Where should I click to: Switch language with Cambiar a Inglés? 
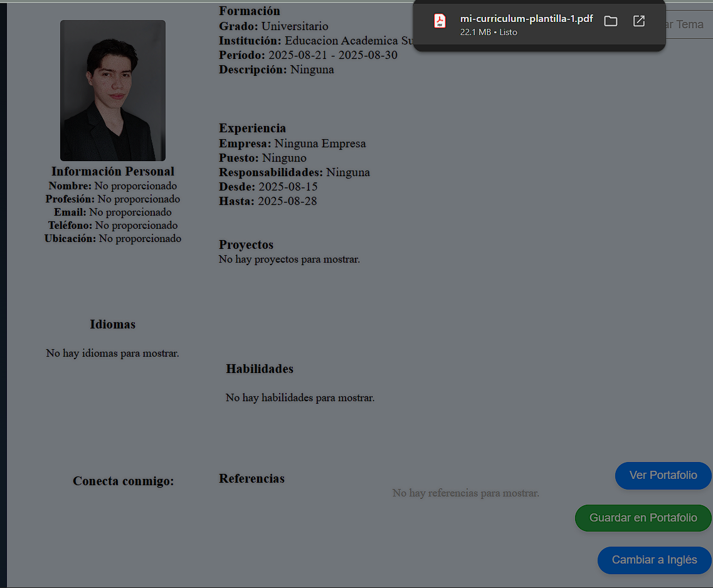pos(654,560)
